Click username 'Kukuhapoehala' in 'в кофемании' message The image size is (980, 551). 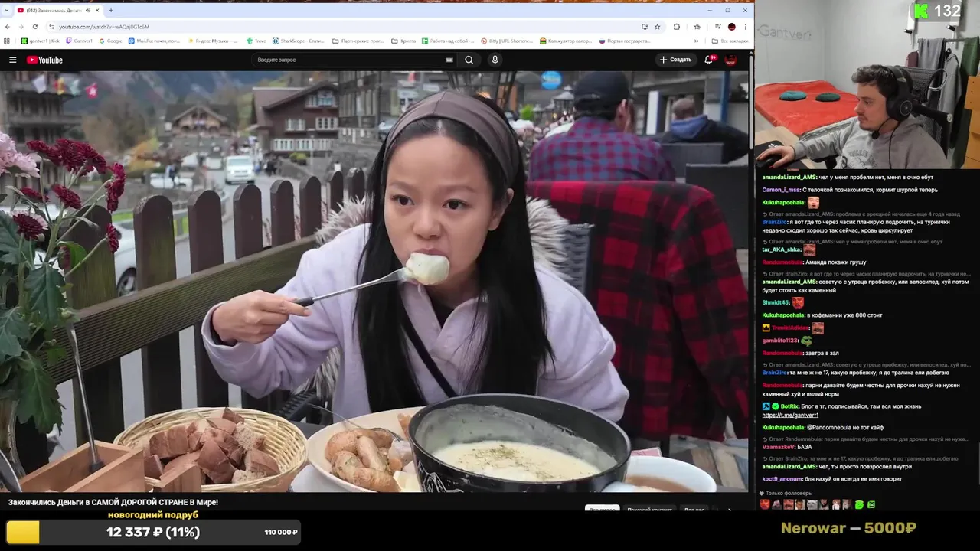783,315
